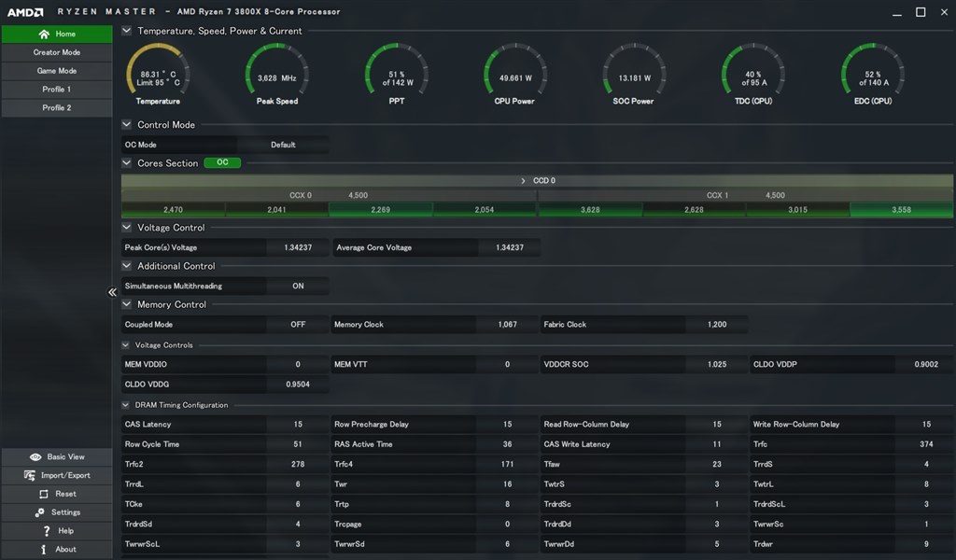This screenshot has width=956, height=560.
Task: Collapse the Cores Section chevron
Action: [x=126, y=162]
